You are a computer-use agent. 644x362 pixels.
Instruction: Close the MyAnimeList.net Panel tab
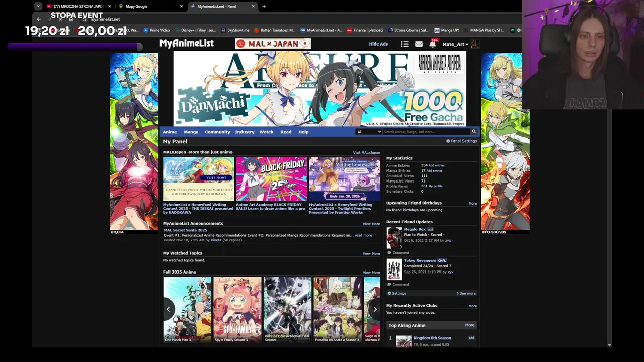(x=253, y=6)
